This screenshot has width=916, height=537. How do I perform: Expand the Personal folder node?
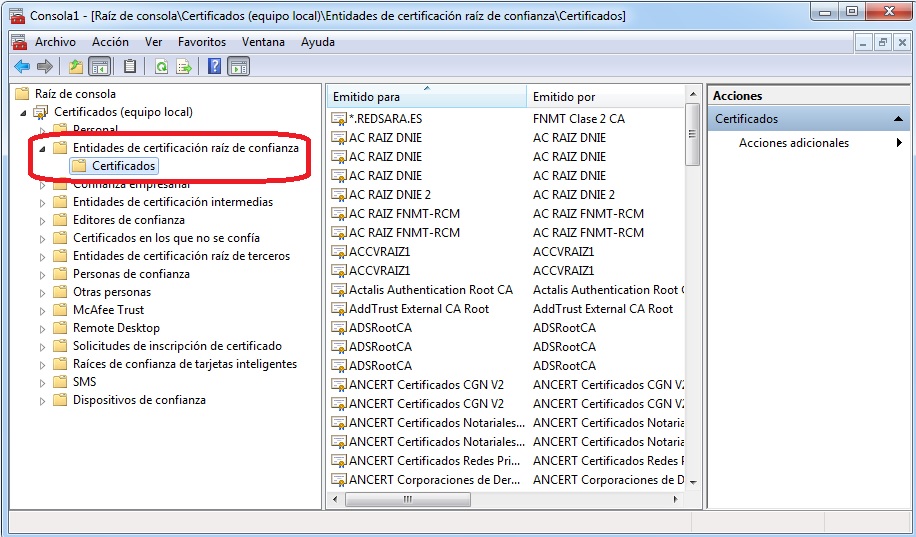pyautogui.click(x=42, y=130)
